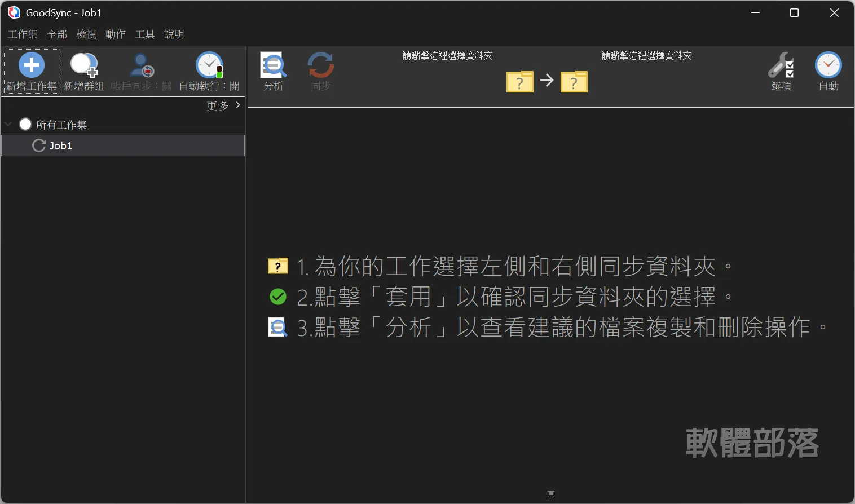855x504 pixels.
Task: Minimize the GoodSync window
Action: pos(756,13)
